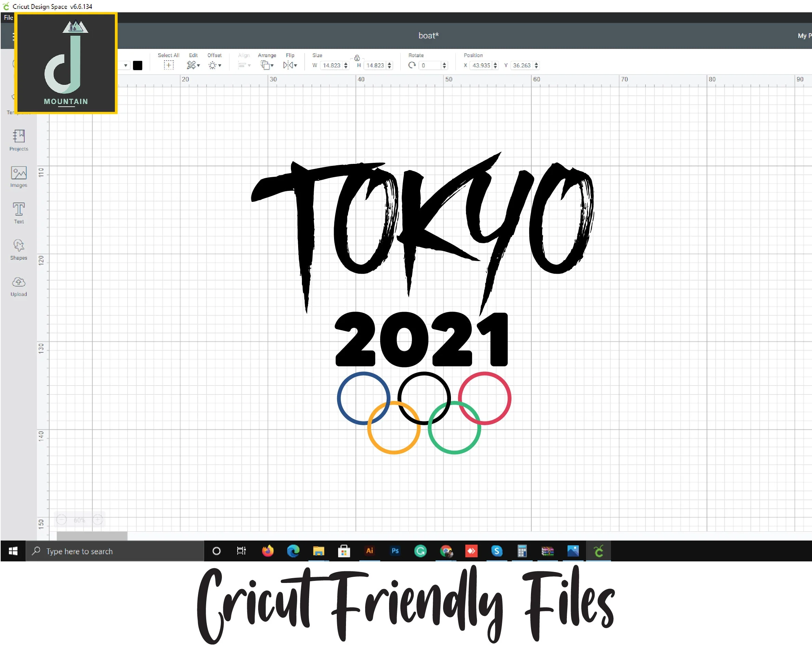Open the Microsoft Store taskbar icon
Viewport: 812px width, 650px height.
coord(344,551)
